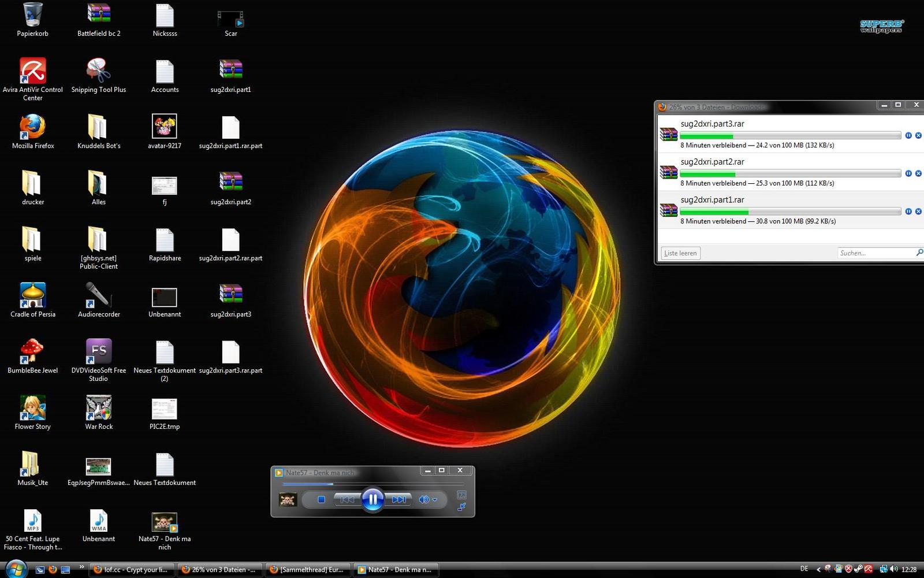924x578 pixels.
Task: Pause the sug2dxri.part2.rar download
Action: [908, 173]
